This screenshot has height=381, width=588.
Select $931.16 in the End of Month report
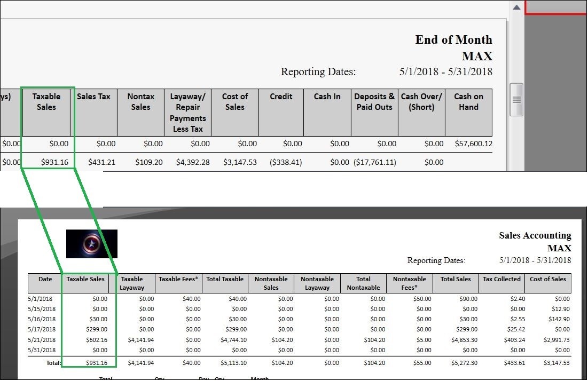[x=55, y=162]
